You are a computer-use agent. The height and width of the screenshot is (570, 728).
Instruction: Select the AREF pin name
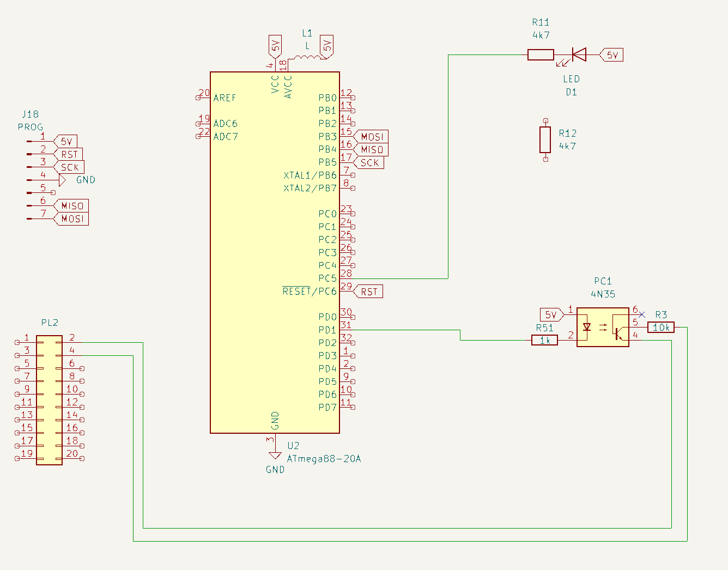click(225, 98)
